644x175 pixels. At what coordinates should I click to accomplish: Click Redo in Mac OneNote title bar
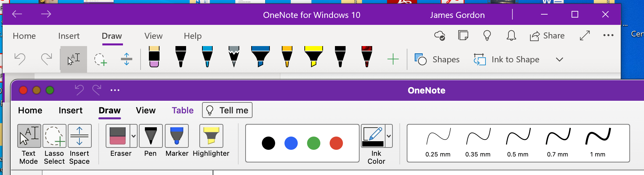point(97,90)
